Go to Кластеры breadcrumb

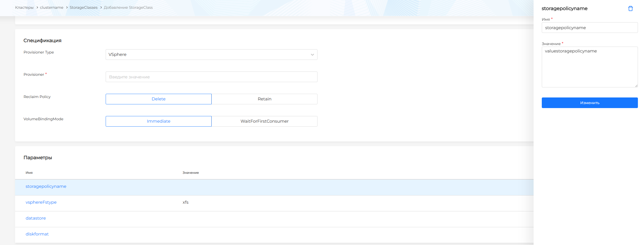click(24, 7)
